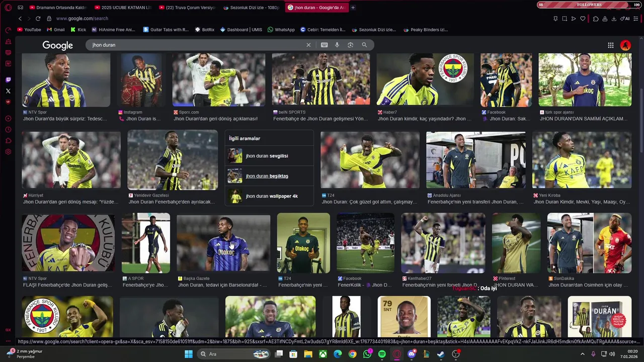Open Discord from the taskbar

click(411, 354)
